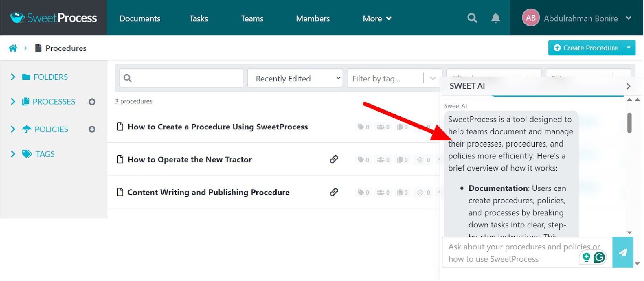The width and height of the screenshot is (644, 281).
Task: Click tag count on Content Writing row
Action: [363, 192]
